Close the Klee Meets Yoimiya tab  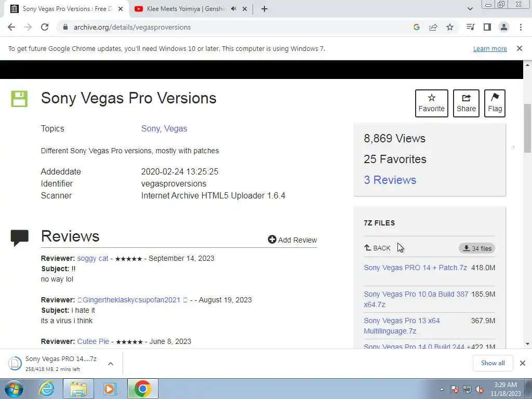point(245,9)
